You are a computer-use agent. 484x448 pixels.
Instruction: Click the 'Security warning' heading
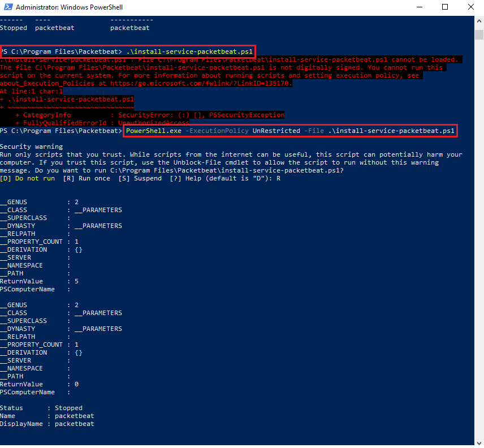(x=32, y=147)
